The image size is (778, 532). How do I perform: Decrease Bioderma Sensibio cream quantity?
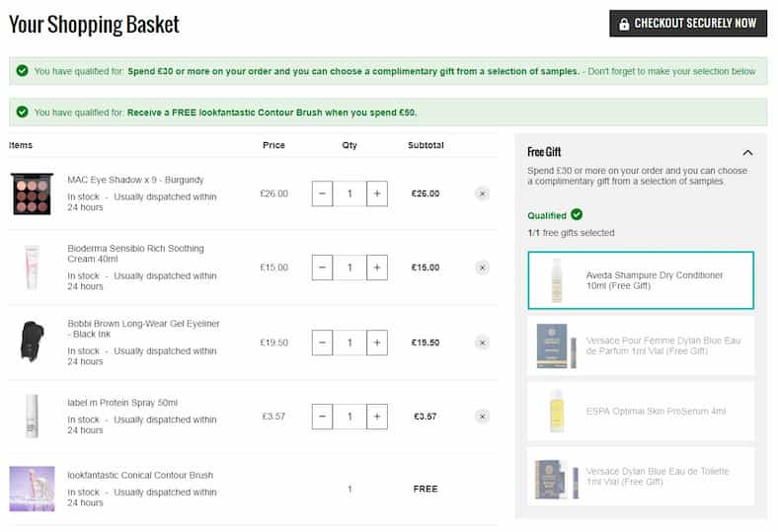tap(322, 267)
